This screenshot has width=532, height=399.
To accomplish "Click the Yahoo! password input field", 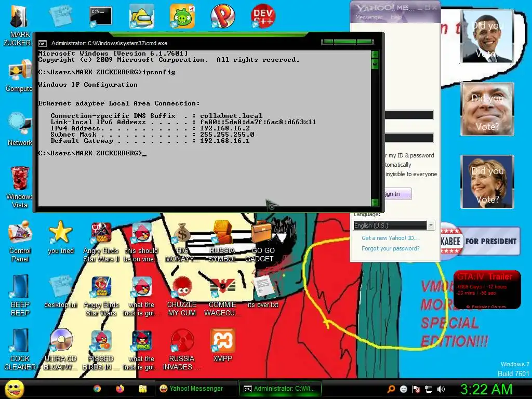I will [409, 137].
